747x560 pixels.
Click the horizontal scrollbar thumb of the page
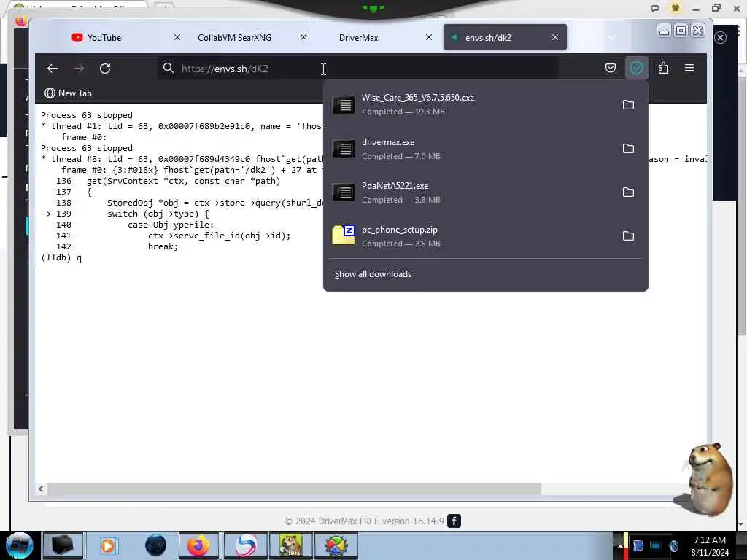tap(294, 489)
